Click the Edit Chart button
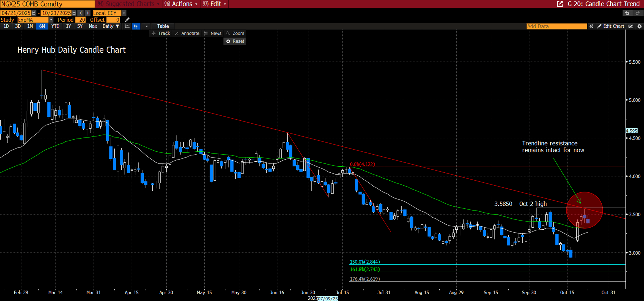This screenshot has height=301, width=644. click(611, 26)
